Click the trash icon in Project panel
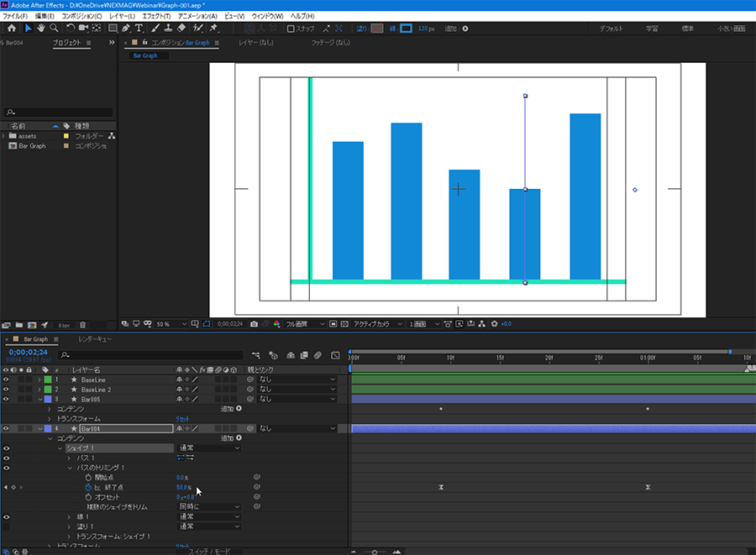Viewport: 756px width, 555px height. 82,324
